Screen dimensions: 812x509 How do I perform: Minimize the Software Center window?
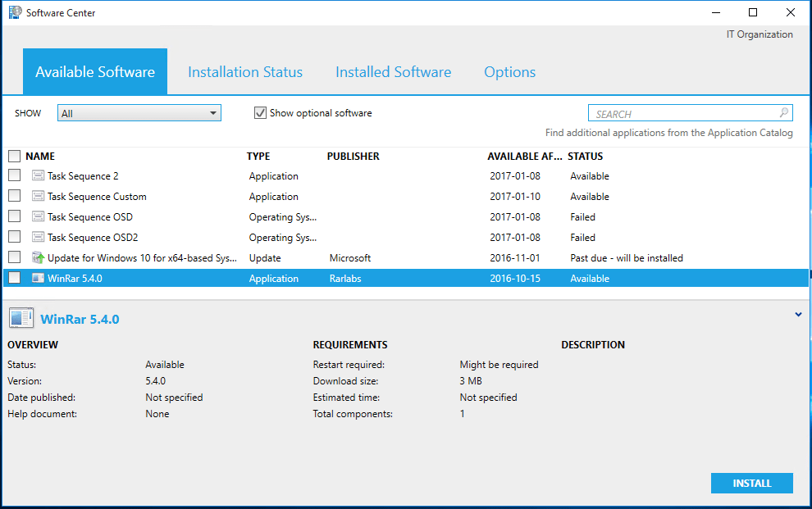coord(716,12)
